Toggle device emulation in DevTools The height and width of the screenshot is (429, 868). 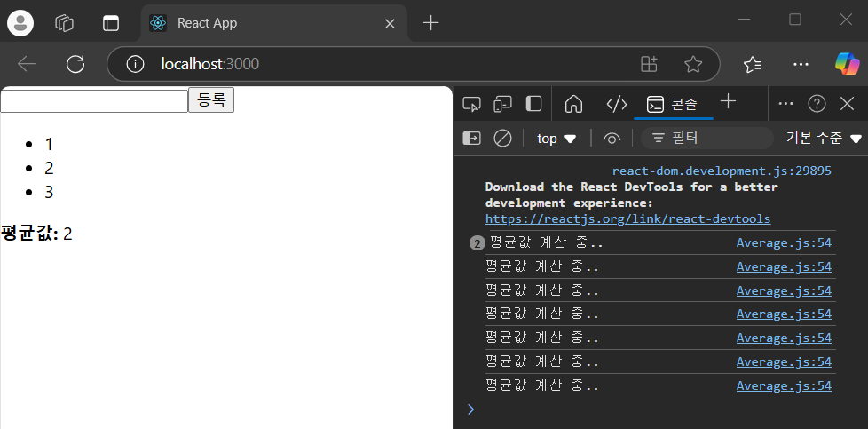point(502,104)
